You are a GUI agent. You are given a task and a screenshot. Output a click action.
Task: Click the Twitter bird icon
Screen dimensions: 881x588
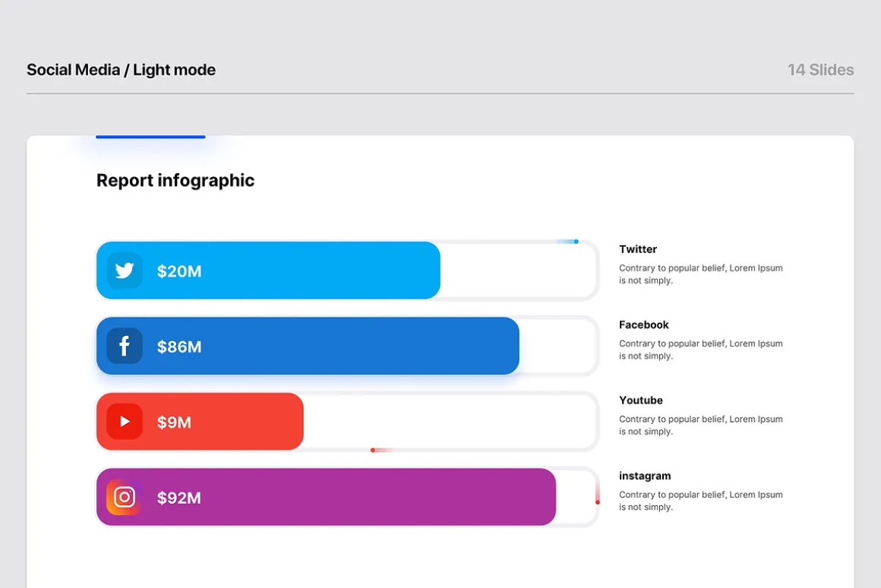point(124,270)
